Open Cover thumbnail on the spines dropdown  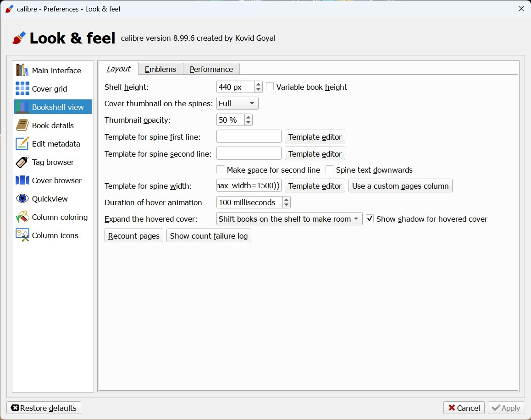[237, 104]
